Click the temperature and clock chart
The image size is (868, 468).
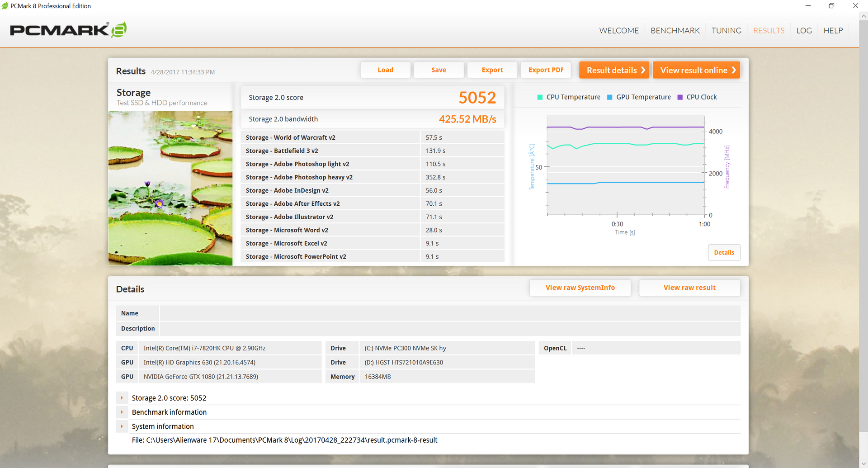(626, 165)
